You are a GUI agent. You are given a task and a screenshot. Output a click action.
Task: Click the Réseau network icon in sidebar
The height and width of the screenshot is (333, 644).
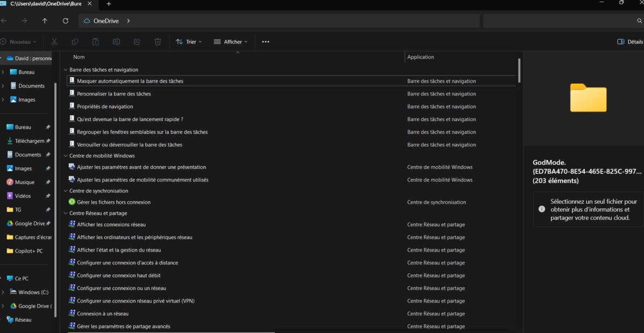10,320
